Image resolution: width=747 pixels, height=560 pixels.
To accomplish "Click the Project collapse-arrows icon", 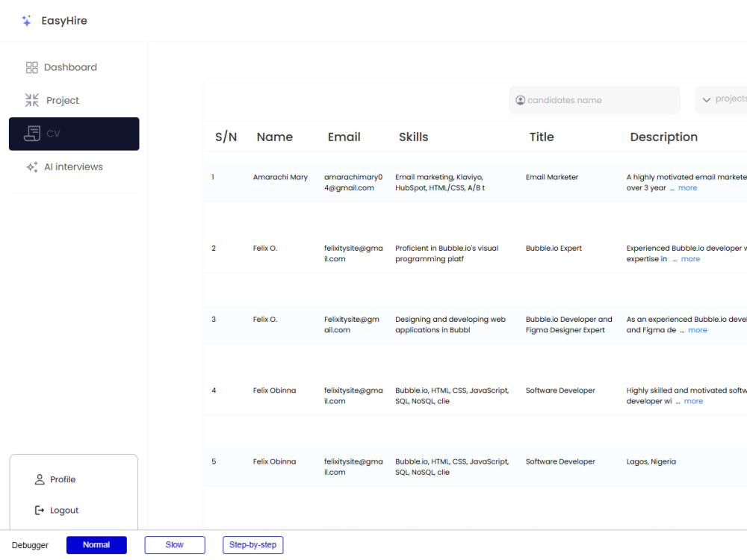I will coord(32,100).
